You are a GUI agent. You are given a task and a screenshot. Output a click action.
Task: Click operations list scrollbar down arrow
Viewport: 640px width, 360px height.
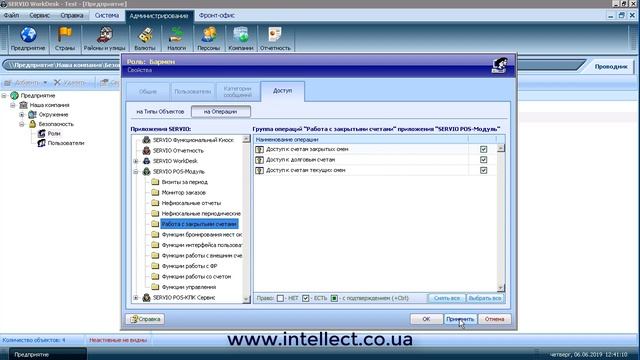501,288
